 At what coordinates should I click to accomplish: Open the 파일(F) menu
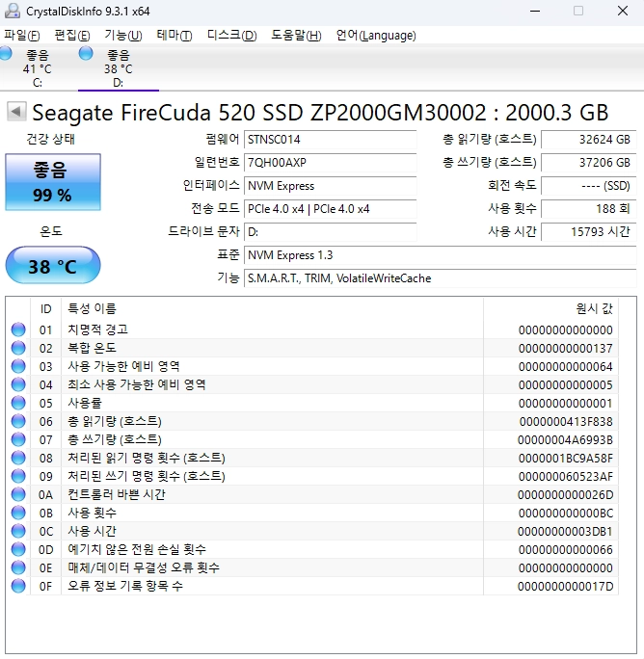tap(22, 36)
